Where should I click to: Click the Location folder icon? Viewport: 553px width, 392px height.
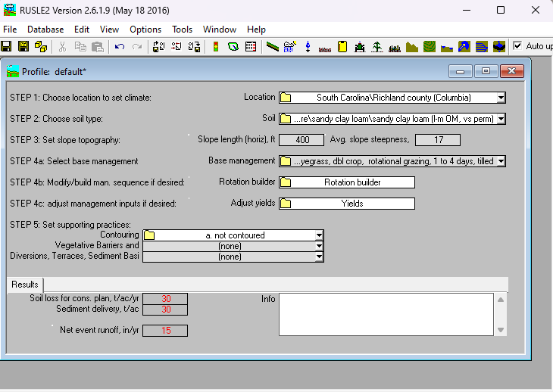[x=286, y=98]
